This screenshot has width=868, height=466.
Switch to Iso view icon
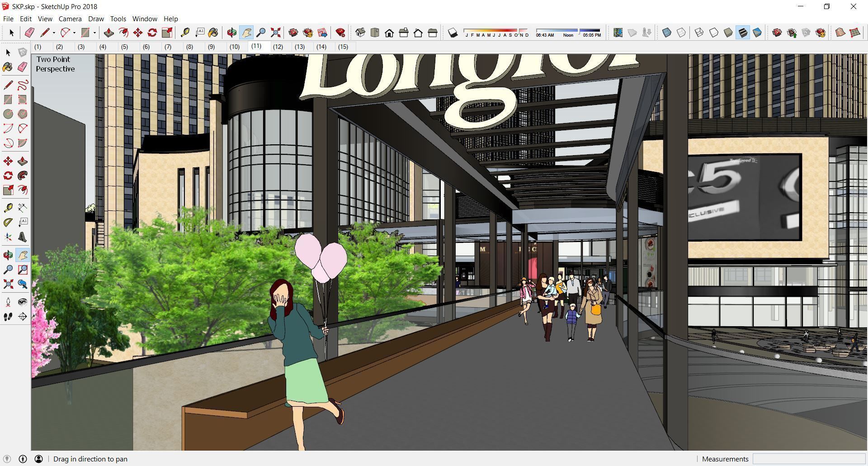(x=360, y=33)
